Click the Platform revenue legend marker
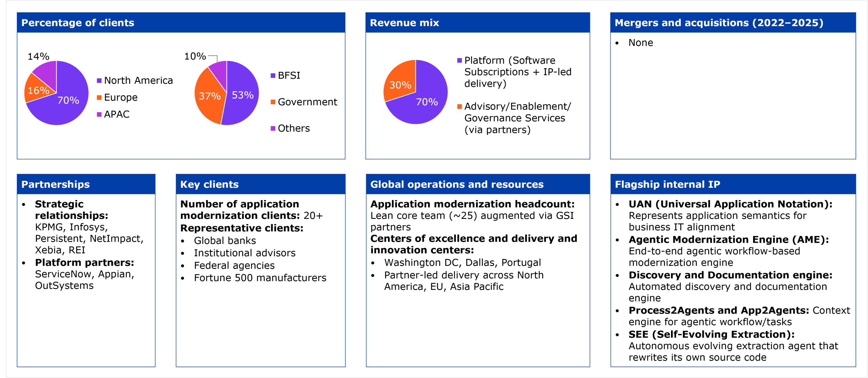 click(x=459, y=61)
